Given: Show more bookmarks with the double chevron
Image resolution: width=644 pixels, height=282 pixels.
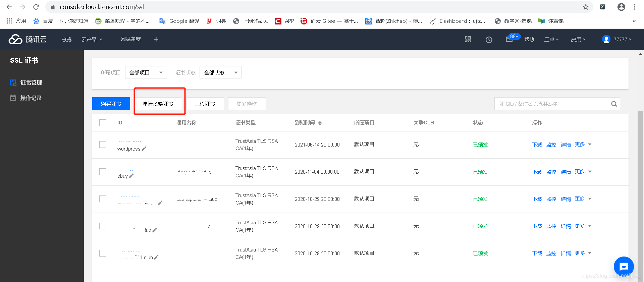Looking at the screenshot, I should 634,21.
